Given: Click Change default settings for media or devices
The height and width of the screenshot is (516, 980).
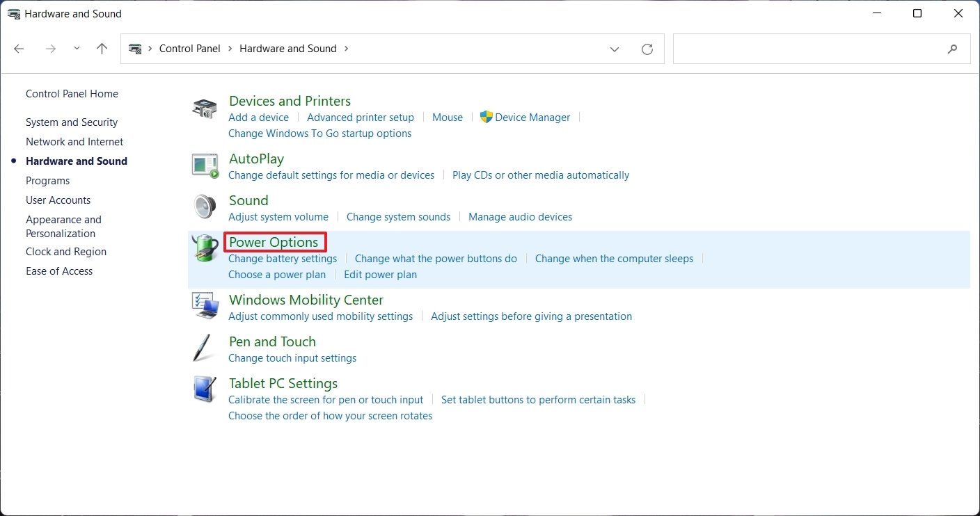Looking at the screenshot, I should tap(331, 175).
